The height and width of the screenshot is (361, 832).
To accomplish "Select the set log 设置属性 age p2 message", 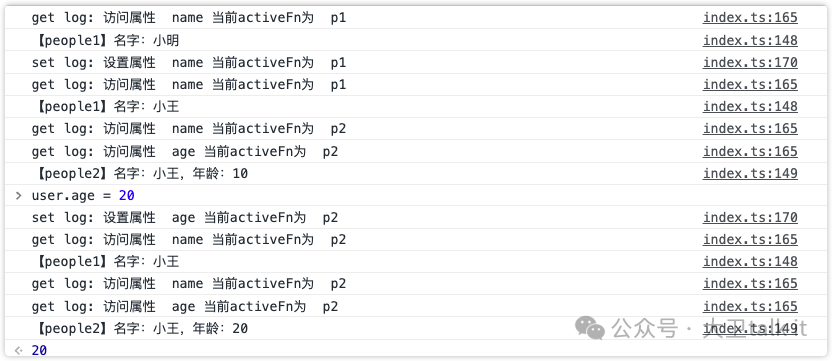I will (x=185, y=218).
